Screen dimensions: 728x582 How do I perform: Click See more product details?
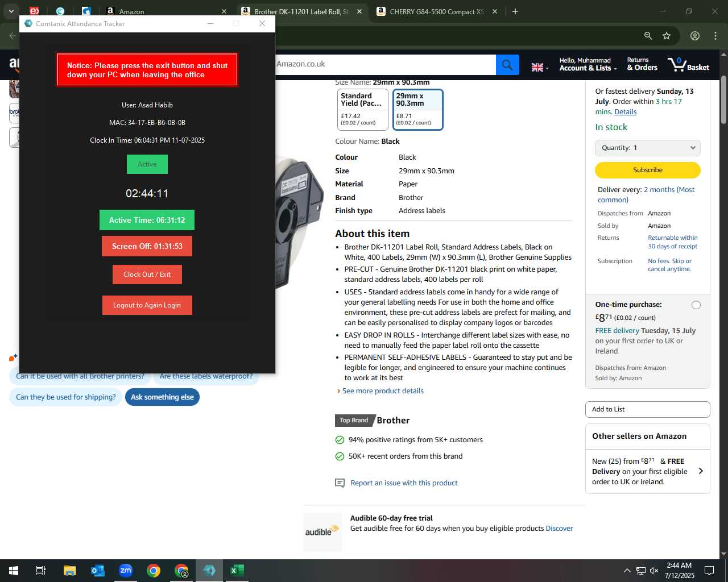coord(383,391)
